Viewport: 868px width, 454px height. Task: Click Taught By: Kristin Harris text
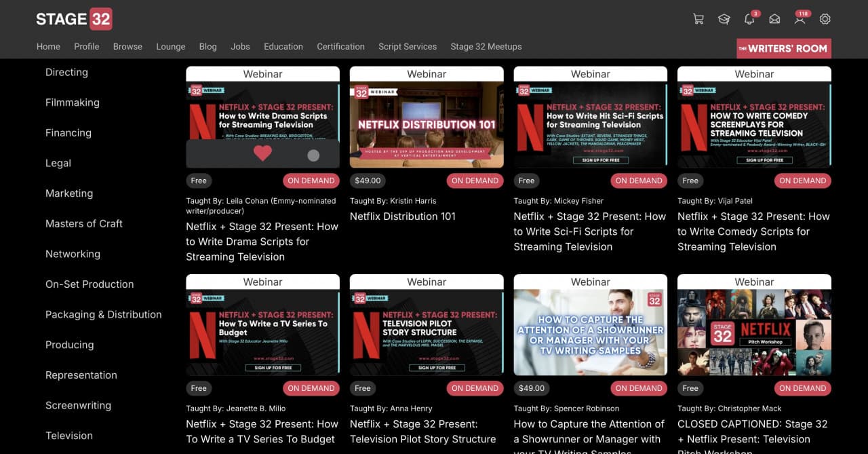[x=393, y=201]
